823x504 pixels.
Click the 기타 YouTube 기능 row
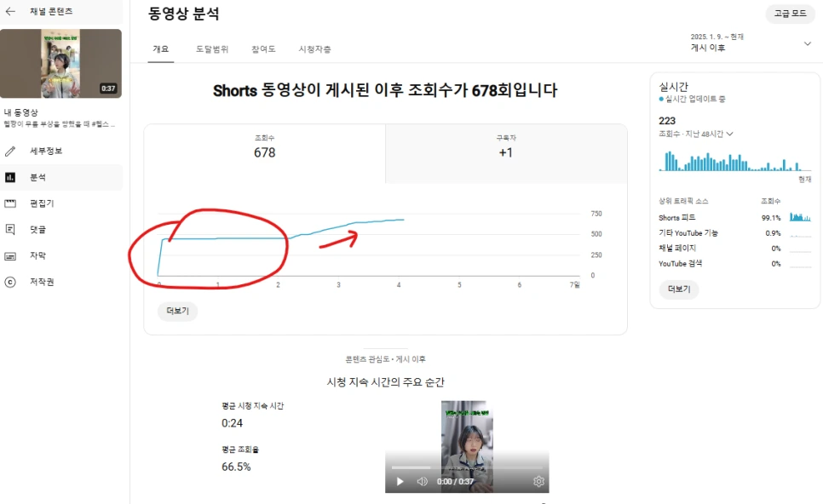point(734,233)
